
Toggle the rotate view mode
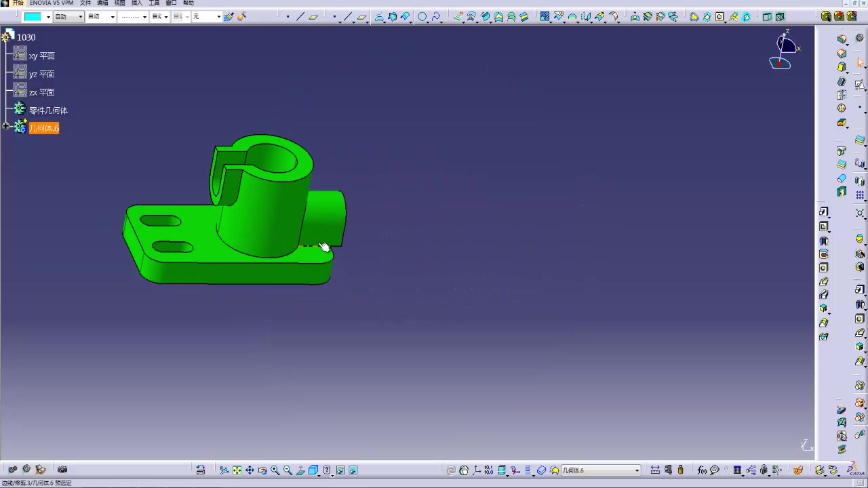(262, 470)
